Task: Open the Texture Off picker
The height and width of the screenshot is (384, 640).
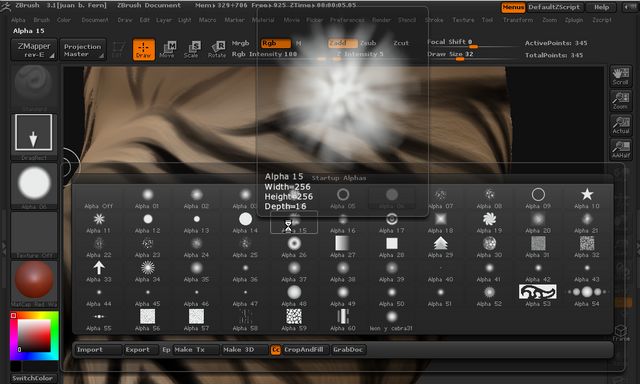Action: 34,235
